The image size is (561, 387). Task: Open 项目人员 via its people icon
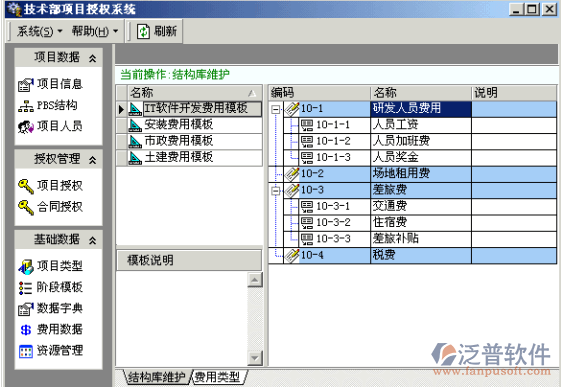tap(26, 127)
